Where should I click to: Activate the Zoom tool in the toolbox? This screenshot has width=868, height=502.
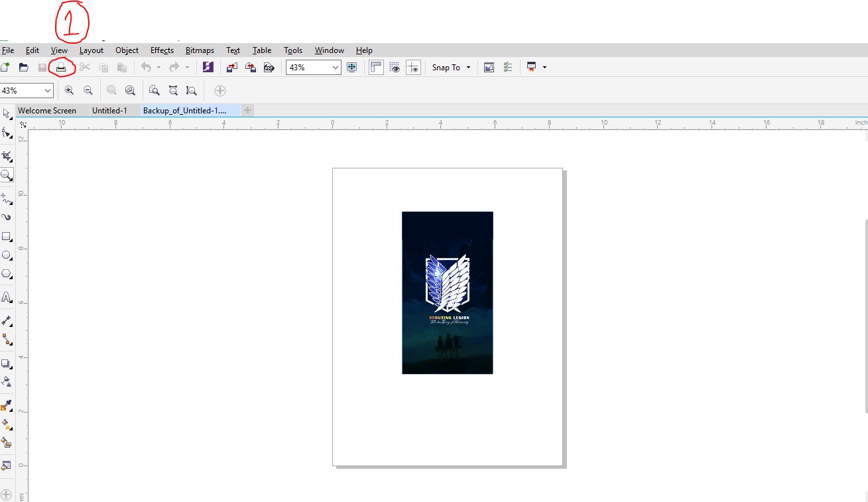point(7,175)
